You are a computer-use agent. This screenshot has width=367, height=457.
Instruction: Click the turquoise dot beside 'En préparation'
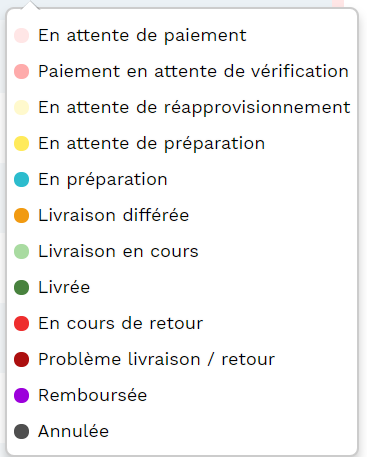point(21,179)
